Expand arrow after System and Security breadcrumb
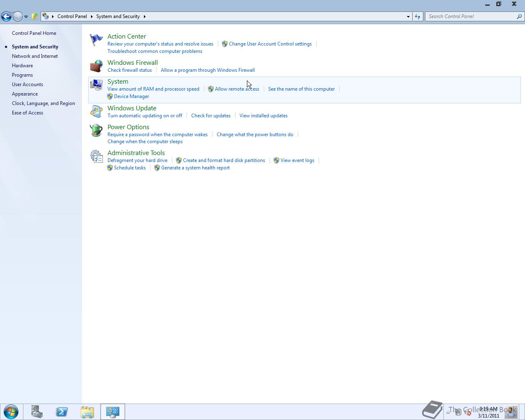This screenshot has height=420, width=525. (x=144, y=16)
